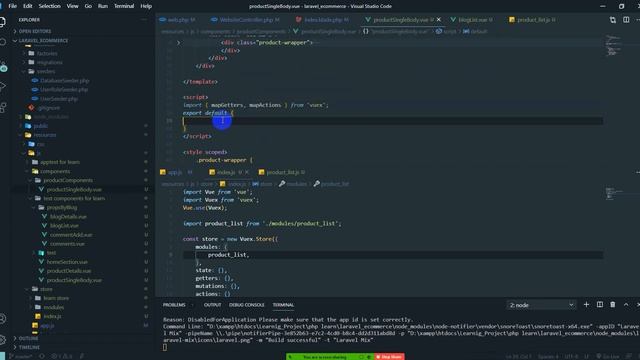640x360 pixels.
Task: Open Extensions view in activity bar
Action: point(3,107)
